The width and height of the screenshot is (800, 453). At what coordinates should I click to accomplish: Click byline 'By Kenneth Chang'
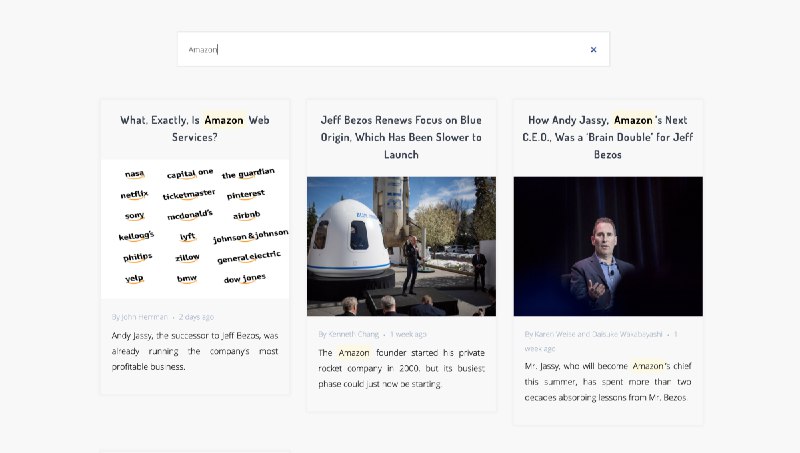tap(348, 334)
